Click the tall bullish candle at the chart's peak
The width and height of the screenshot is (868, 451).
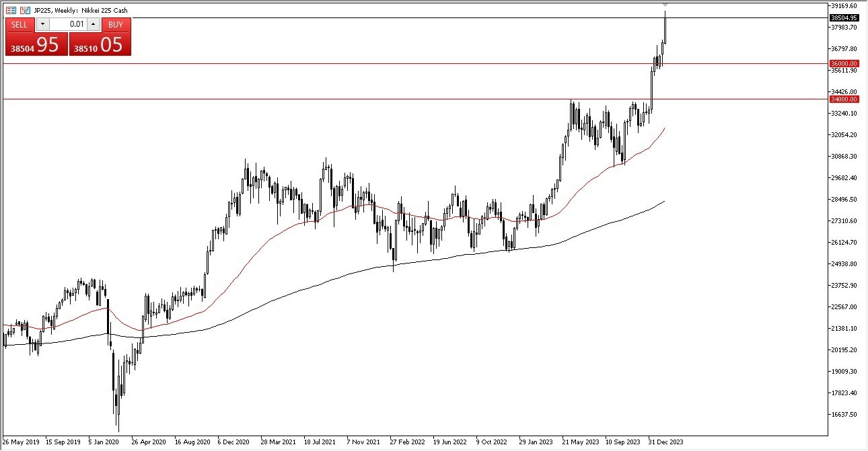click(665, 30)
